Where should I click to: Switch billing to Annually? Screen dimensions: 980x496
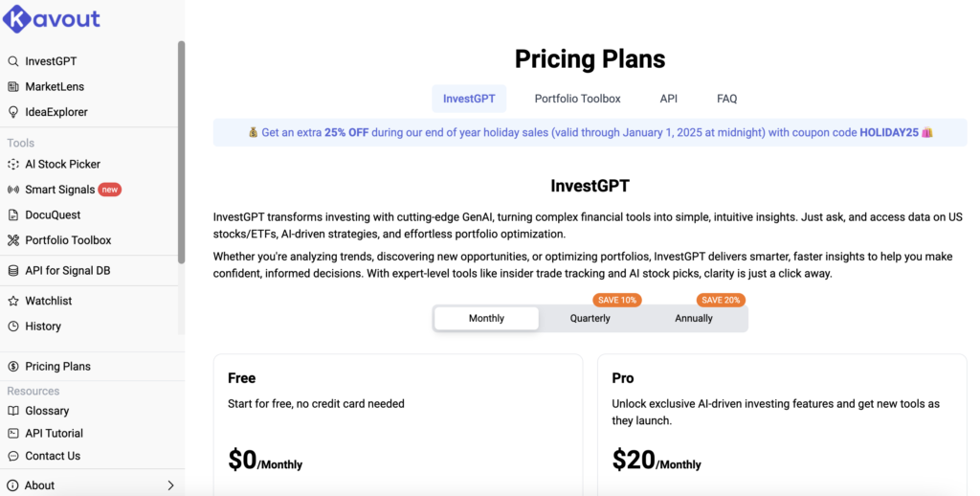pos(694,318)
